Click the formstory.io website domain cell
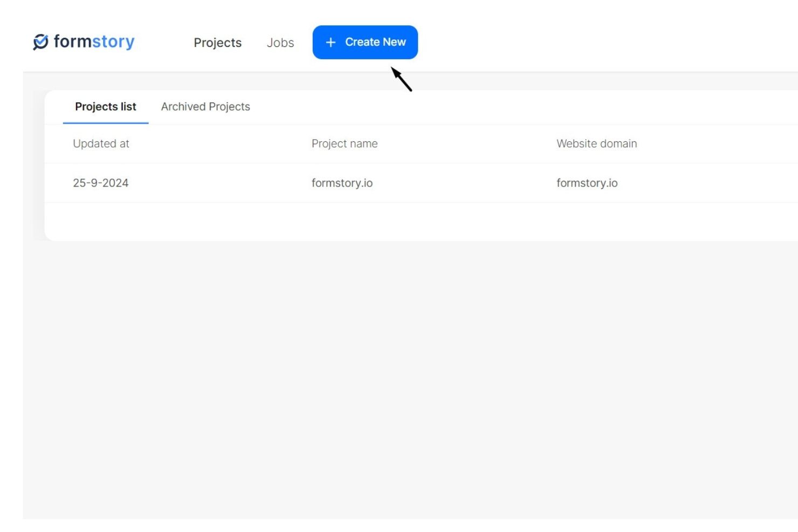 [x=587, y=183]
